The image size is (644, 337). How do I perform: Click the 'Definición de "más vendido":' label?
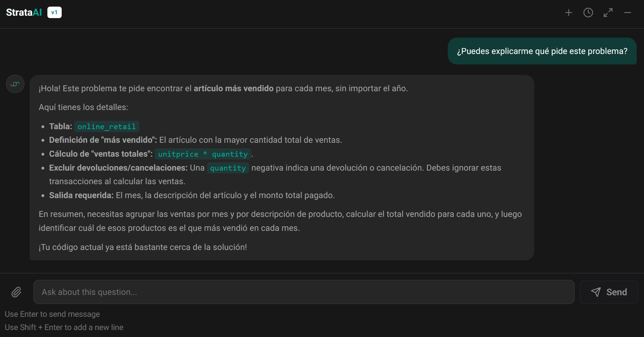103,140
